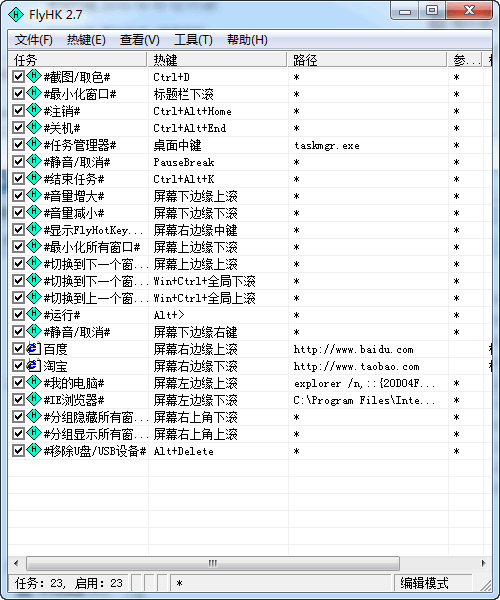The height and width of the screenshot is (600, 500).
Task: Click the icon of the 屏幕上边缘上滚 task
Action: pyautogui.click(x=34, y=263)
